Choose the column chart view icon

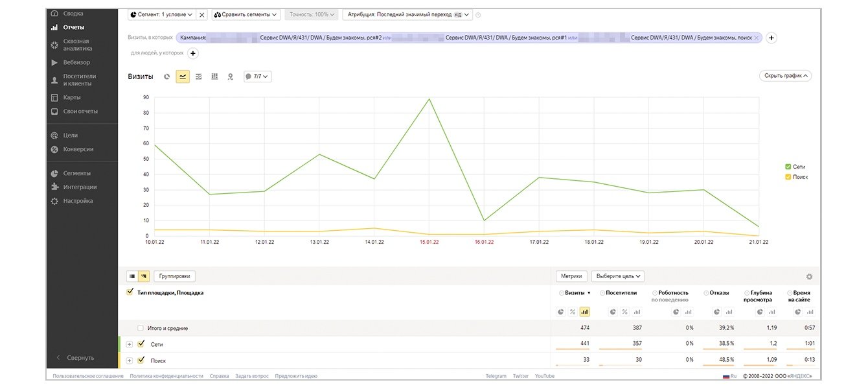click(x=214, y=77)
